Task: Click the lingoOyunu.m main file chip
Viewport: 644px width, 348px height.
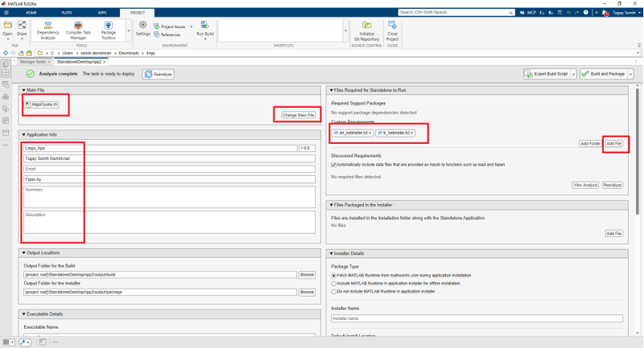Action: click(42, 105)
